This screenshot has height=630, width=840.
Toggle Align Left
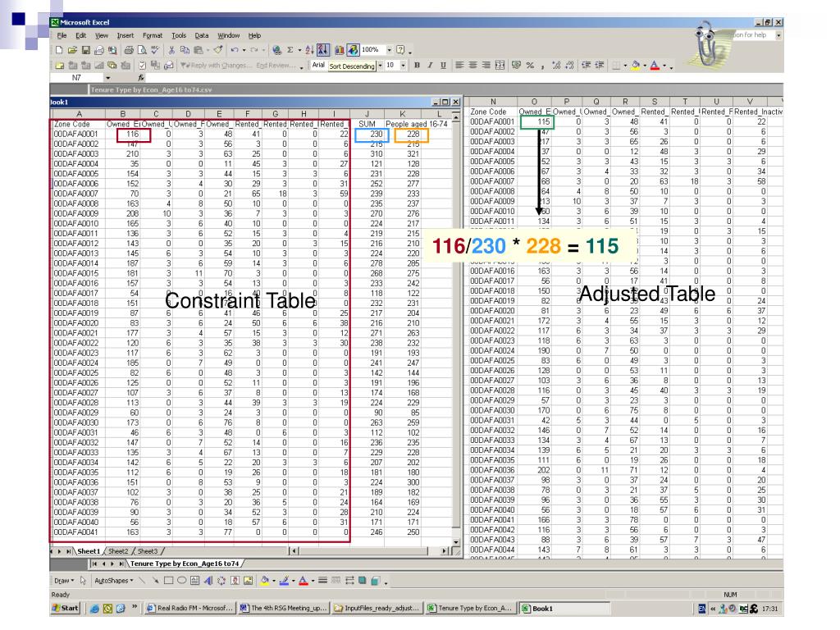(459, 66)
